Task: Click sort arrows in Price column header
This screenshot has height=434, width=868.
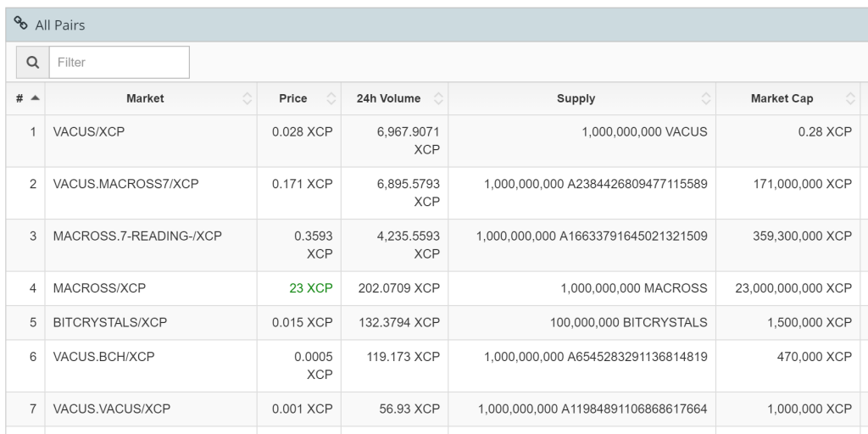Action: click(x=331, y=99)
